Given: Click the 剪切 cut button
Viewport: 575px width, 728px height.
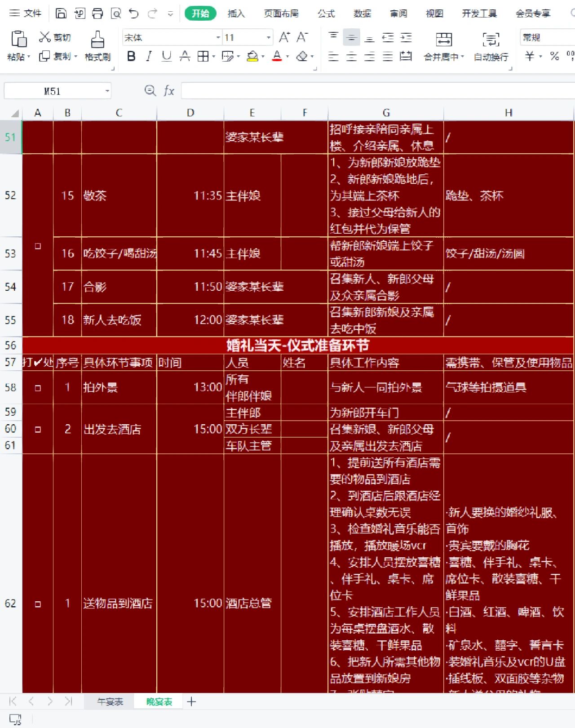Looking at the screenshot, I should [55, 37].
